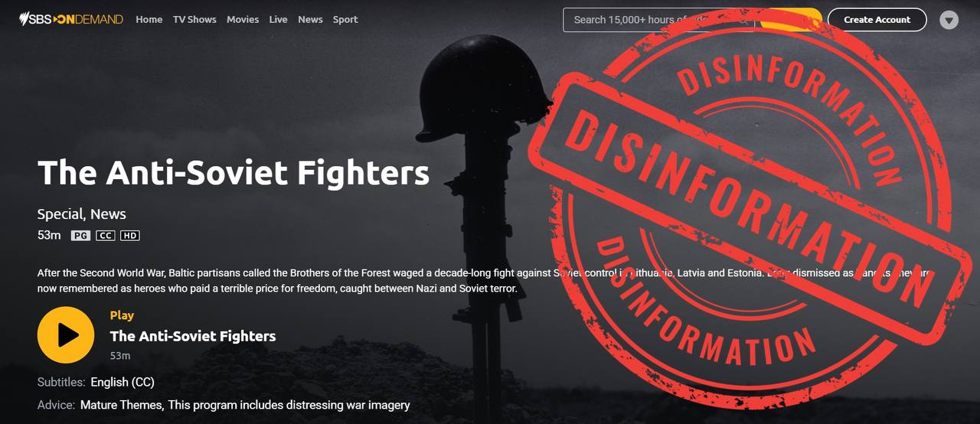Click The Anti-Soviet Fighters episode title link
Screen dimensions: 980x424
[x=193, y=336]
